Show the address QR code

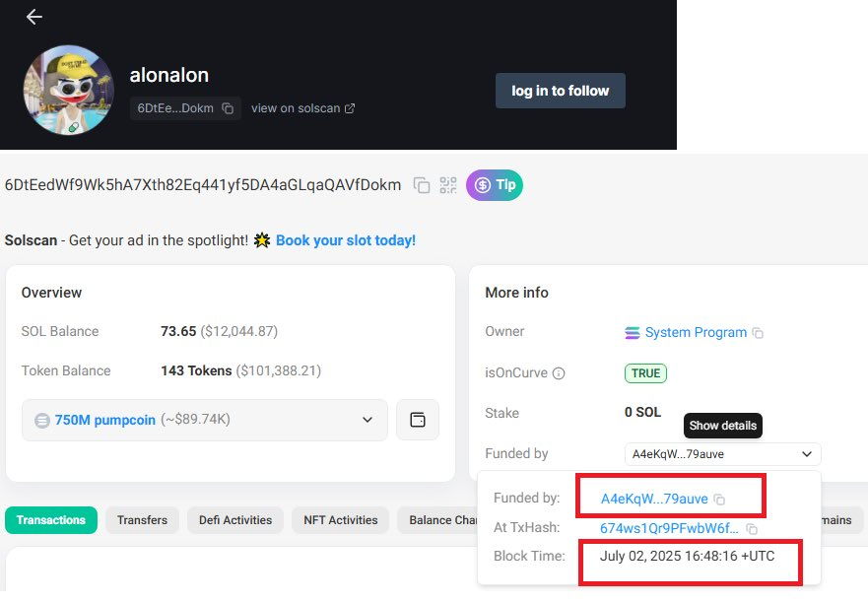[448, 185]
